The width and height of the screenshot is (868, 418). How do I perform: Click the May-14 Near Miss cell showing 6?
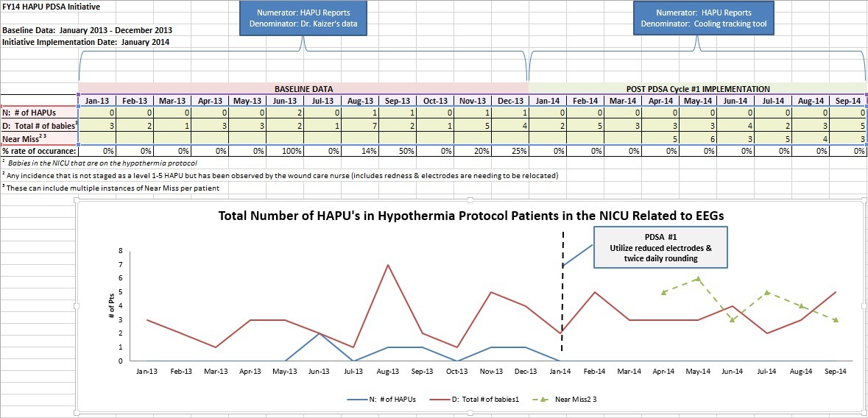coord(696,138)
